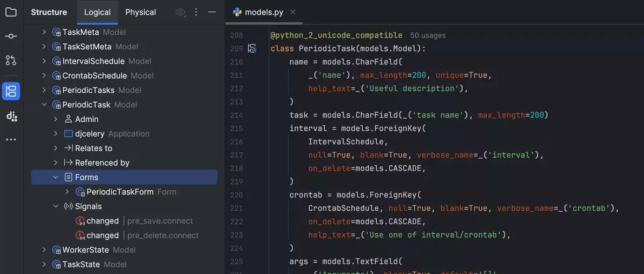This screenshot has width=644, height=274.
Task: Collapse the Signals node
Action: [56, 206]
